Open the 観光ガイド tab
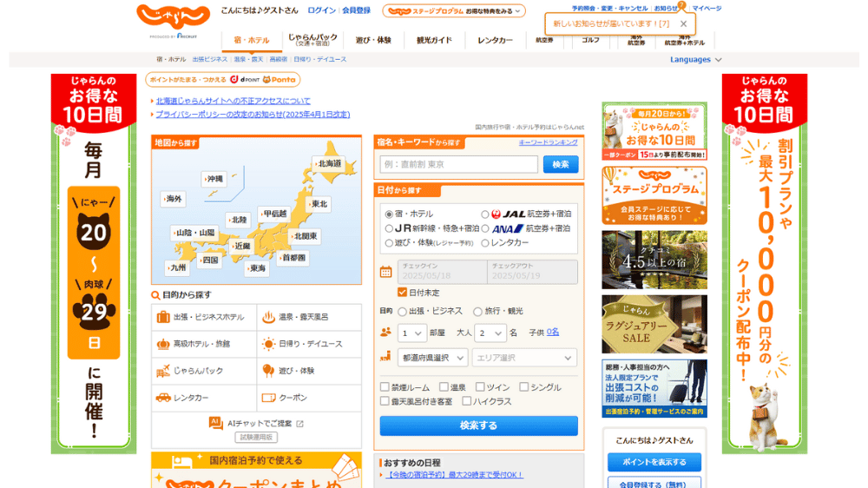 click(434, 40)
